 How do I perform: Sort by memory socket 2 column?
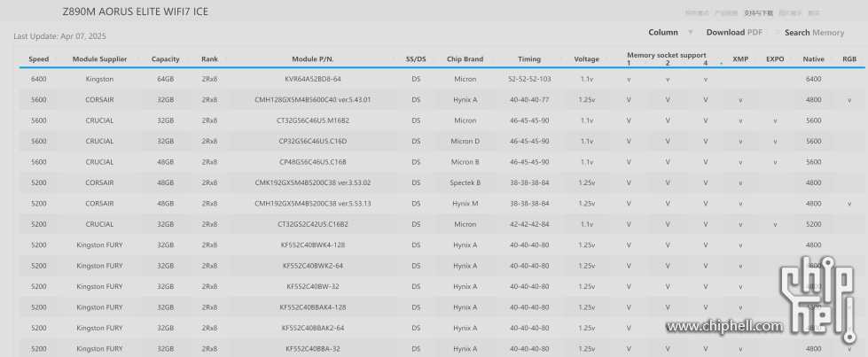point(668,63)
